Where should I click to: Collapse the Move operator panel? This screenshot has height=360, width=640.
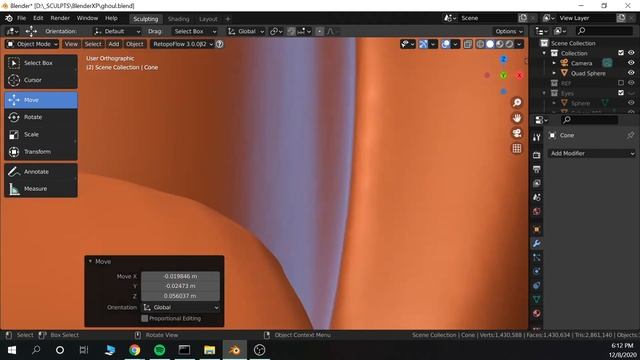(x=91, y=261)
